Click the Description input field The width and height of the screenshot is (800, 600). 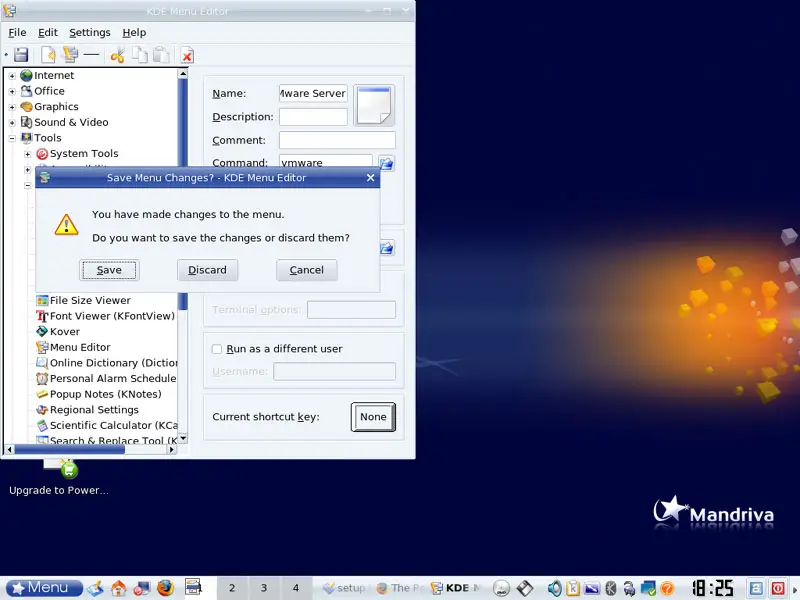(313, 117)
